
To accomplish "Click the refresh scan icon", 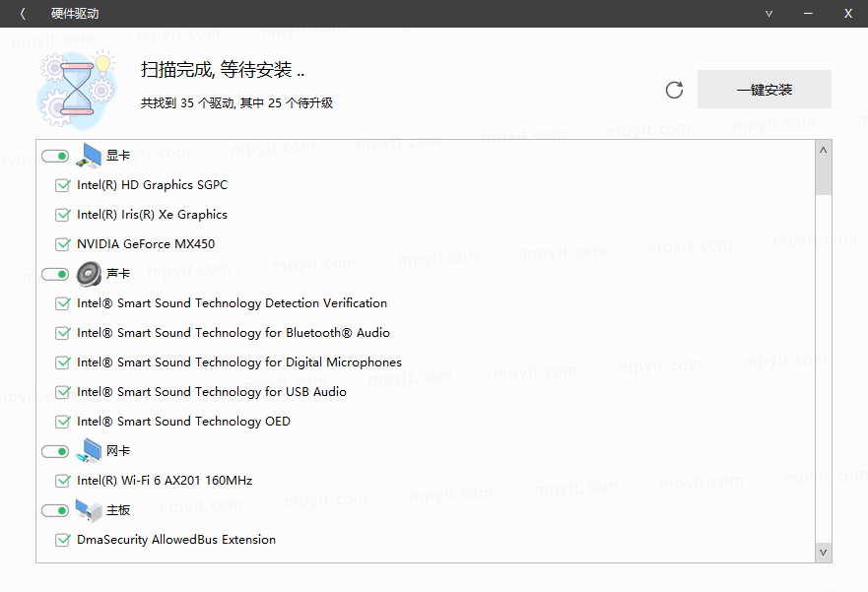I will (674, 90).
